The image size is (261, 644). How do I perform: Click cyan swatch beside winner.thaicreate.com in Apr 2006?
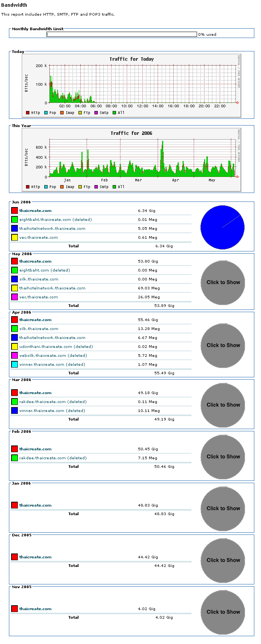[14, 365]
